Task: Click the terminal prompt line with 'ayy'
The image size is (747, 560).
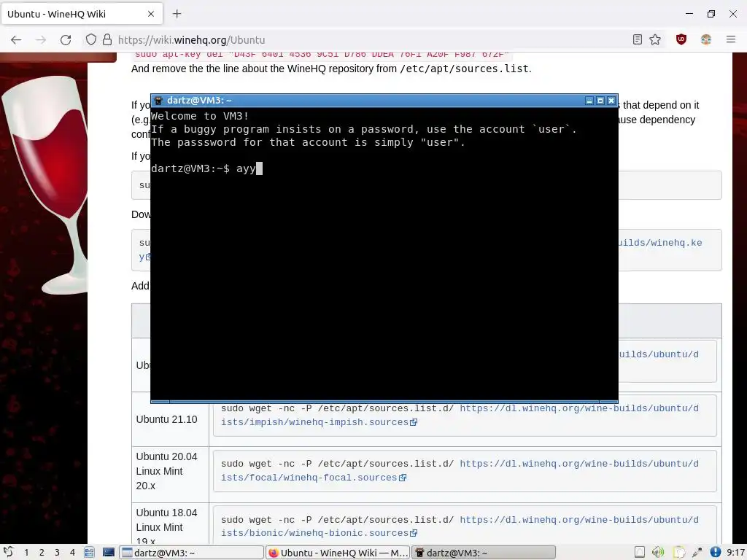Action: pyautogui.click(x=206, y=168)
